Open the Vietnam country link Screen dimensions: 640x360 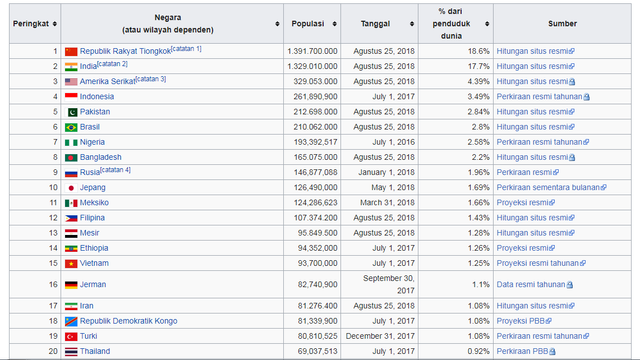tap(94, 263)
